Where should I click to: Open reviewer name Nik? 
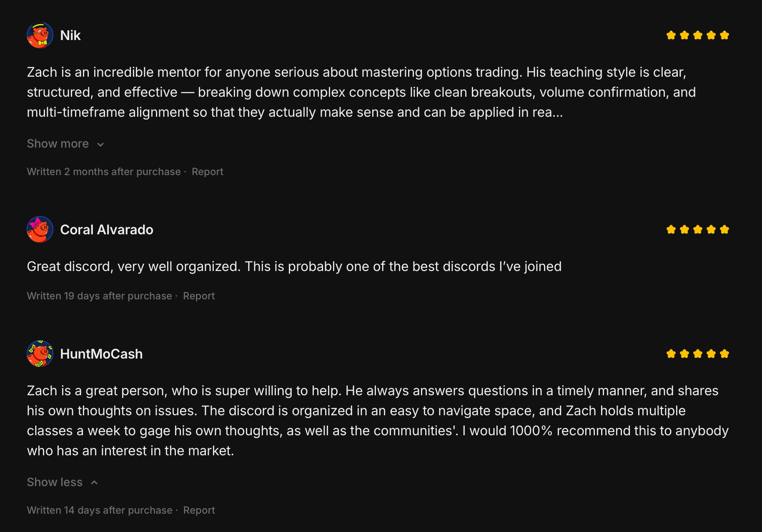pos(70,35)
